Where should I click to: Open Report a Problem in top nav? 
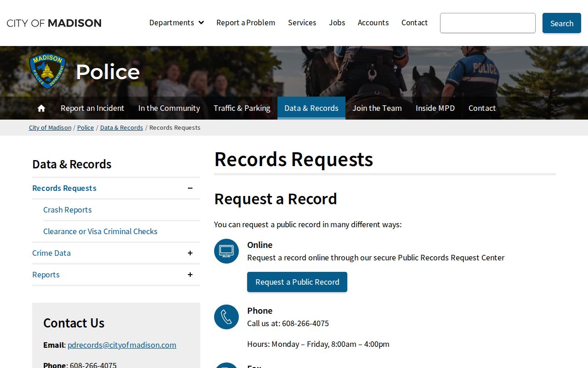246,23
